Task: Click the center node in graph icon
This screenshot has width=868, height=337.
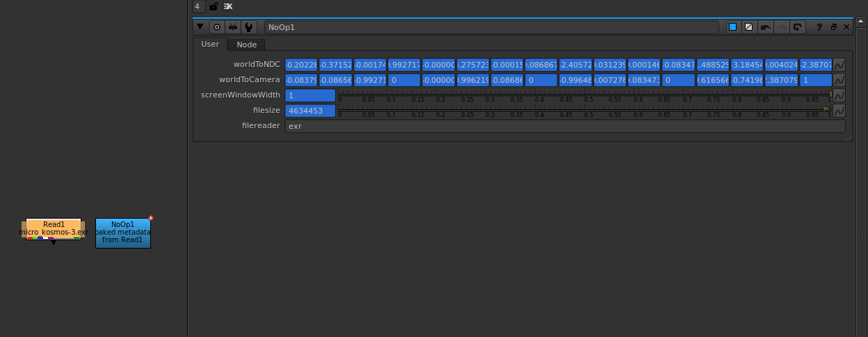Action: [x=217, y=27]
